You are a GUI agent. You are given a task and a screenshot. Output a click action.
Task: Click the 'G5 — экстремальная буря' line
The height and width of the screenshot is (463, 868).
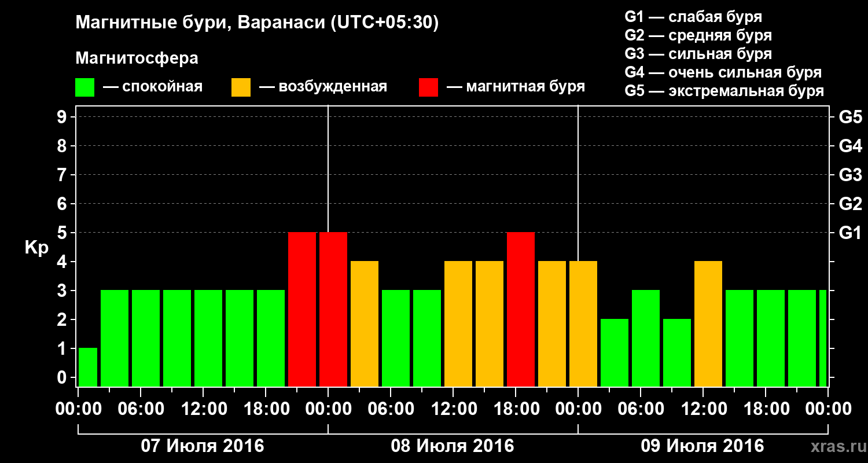pyautogui.click(x=724, y=91)
